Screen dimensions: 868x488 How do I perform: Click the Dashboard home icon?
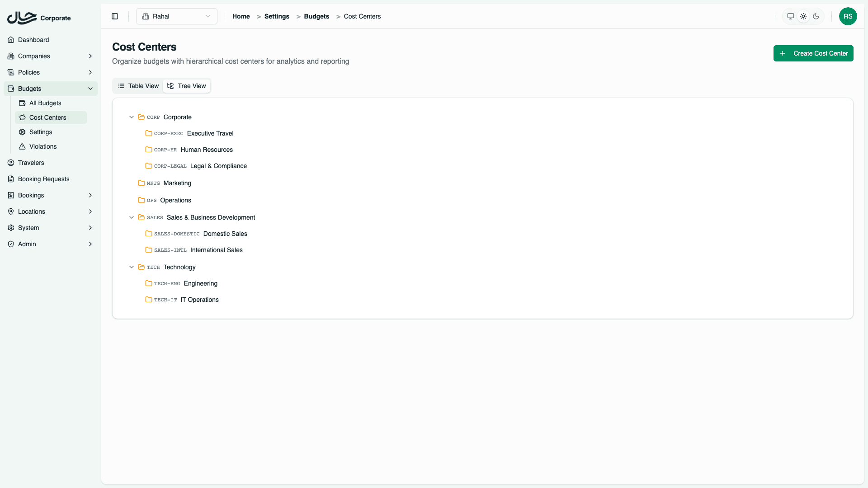click(11, 40)
